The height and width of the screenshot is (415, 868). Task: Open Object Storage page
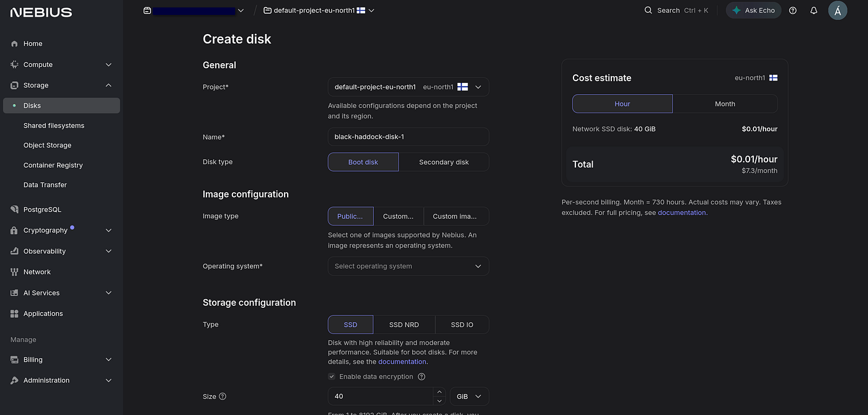[47, 146]
